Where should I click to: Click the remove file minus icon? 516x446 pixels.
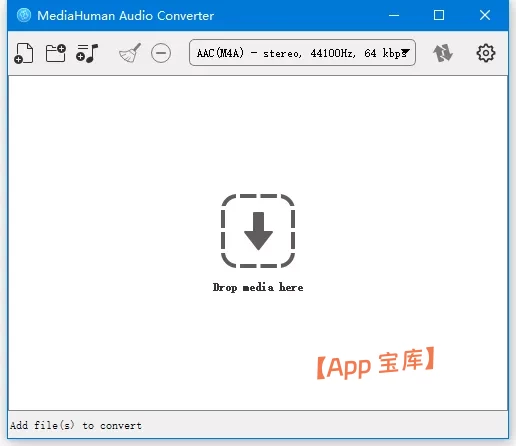click(161, 53)
